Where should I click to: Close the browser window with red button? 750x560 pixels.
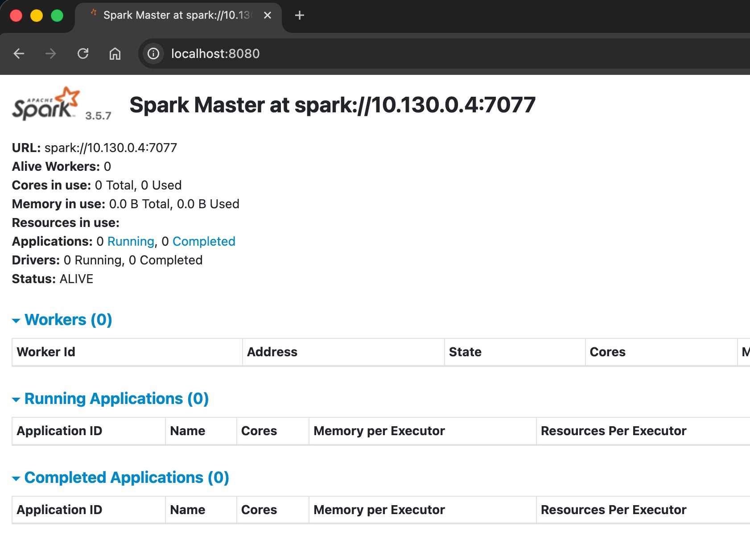[16, 16]
